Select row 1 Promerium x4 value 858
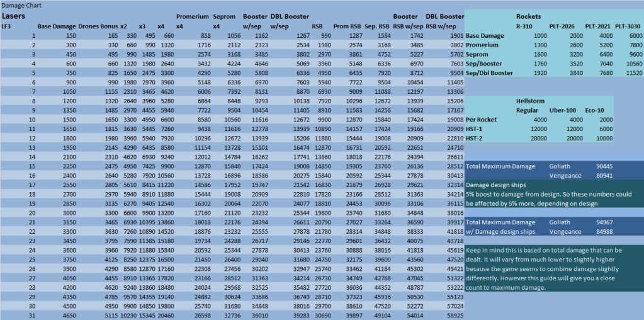Viewport: 644px width, 320px height. 205,36
